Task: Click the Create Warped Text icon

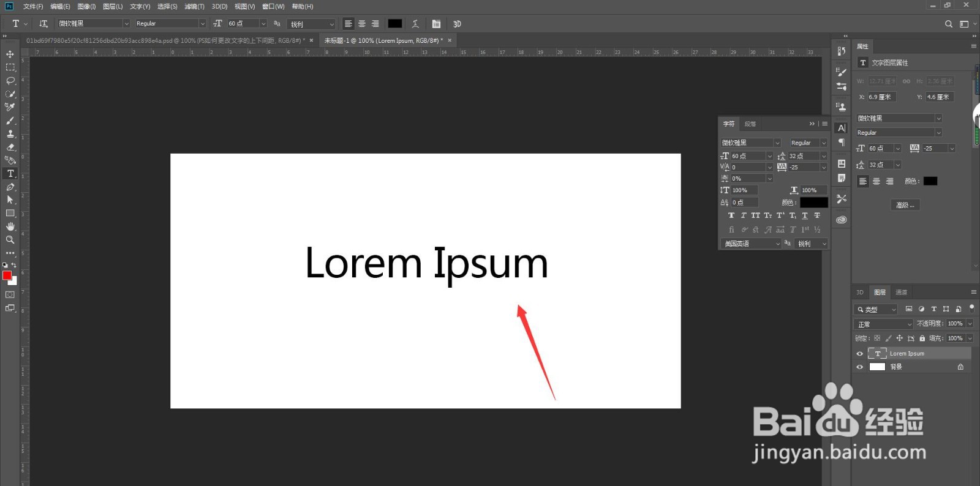Action: (x=415, y=23)
